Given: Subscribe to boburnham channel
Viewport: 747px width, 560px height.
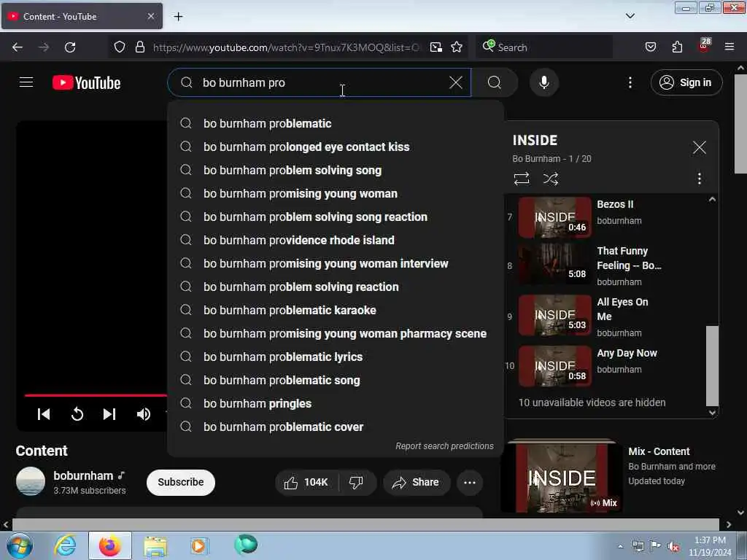Looking at the screenshot, I should pos(181,482).
